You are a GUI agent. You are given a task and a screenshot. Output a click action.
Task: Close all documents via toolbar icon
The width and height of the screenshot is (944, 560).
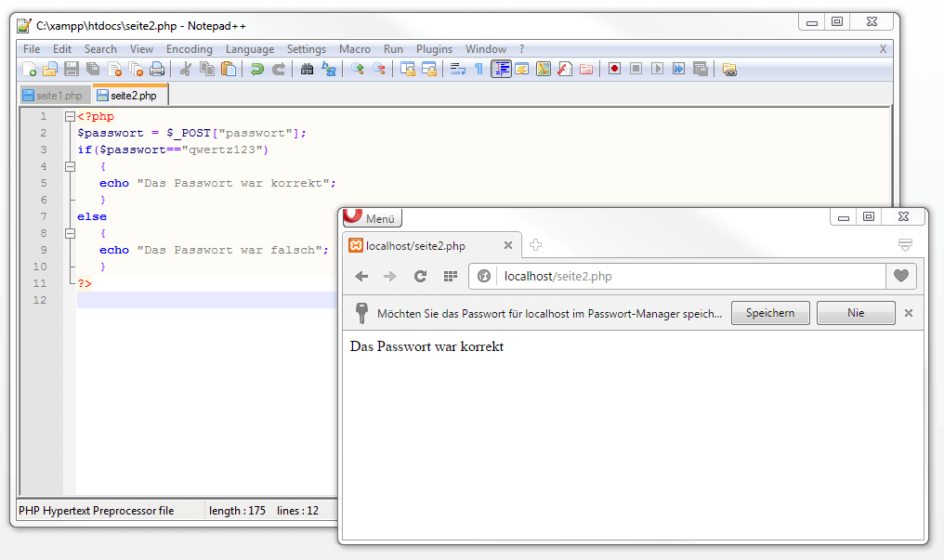[x=136, y=69]
